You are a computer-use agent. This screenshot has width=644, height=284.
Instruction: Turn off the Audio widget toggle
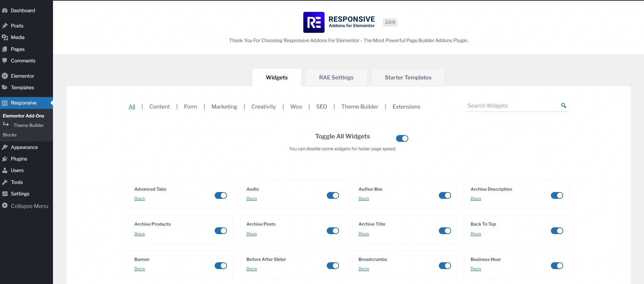click(x=333, y=195)
